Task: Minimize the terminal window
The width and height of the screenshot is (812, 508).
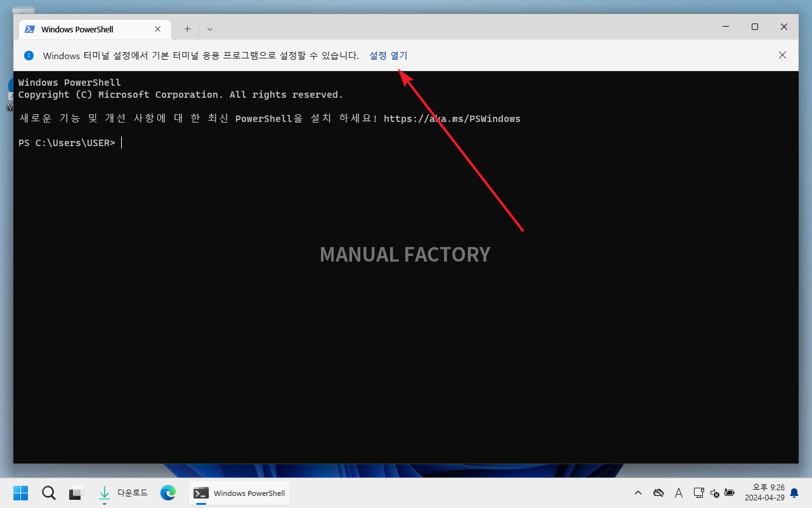Action: [726, 27]
